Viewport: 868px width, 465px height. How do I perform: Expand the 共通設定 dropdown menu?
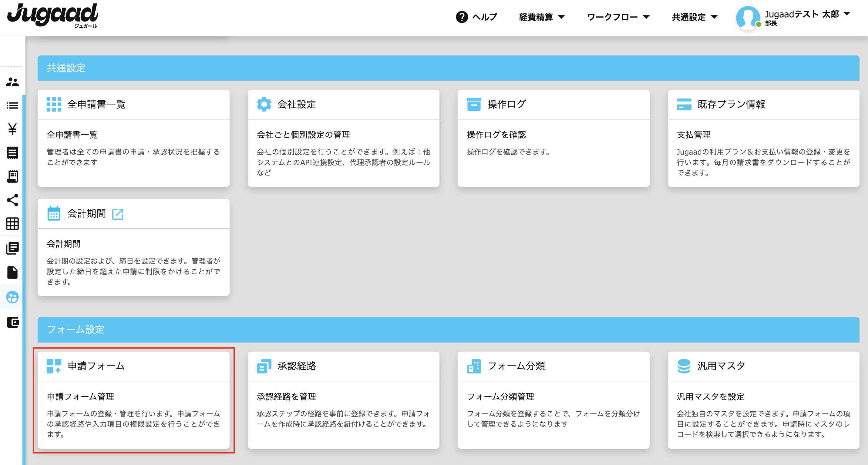695,17
